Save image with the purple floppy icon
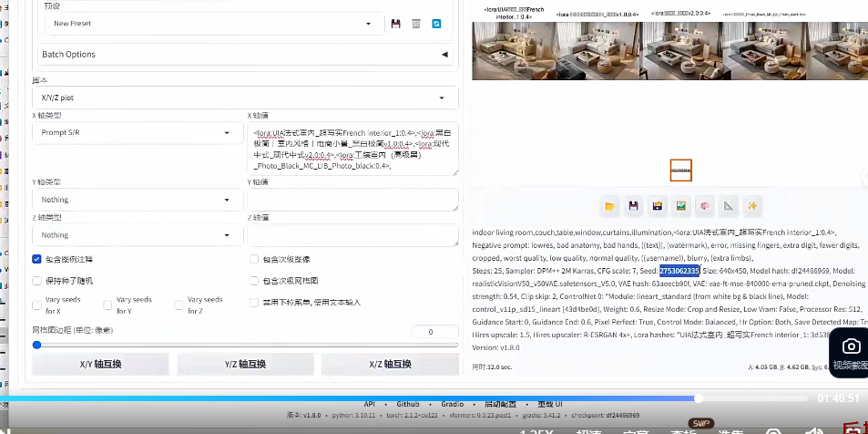This screenshot has width=868, height=434. (x=633, y=206)
